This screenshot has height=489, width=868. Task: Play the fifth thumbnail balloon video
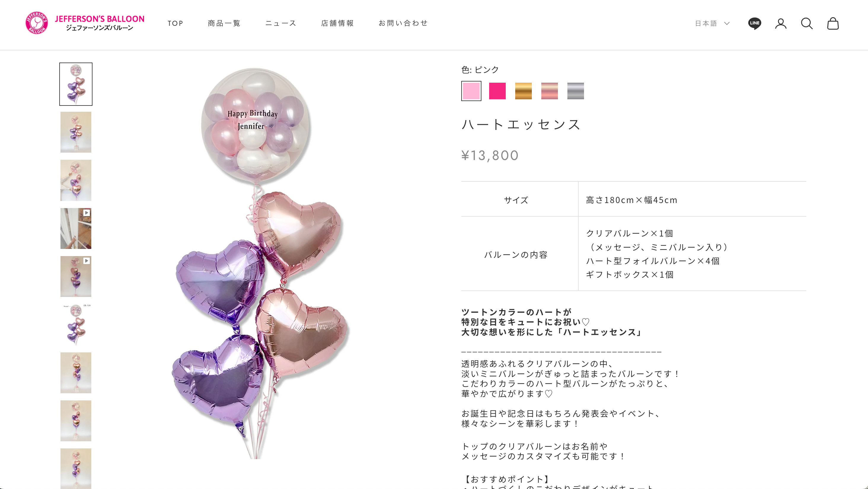[x=76, y=277]
